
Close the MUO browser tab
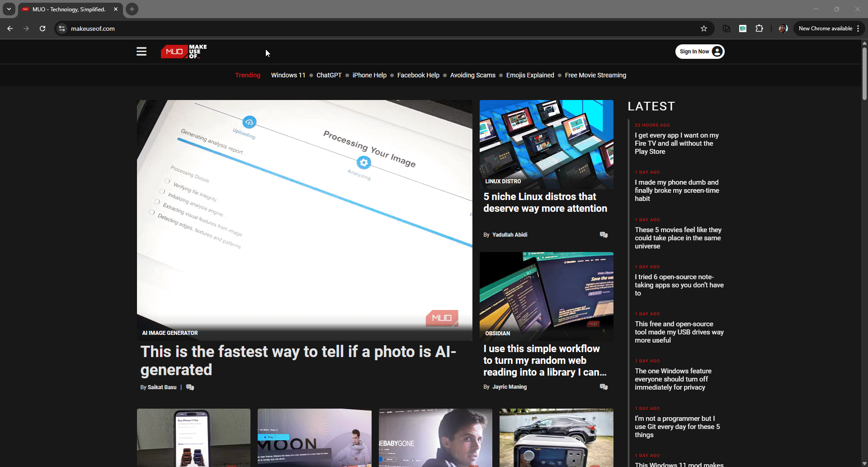coord(116,9)
